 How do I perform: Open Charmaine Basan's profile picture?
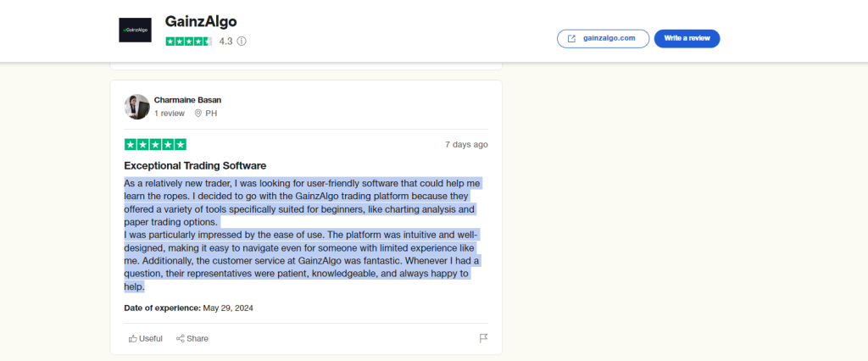[136, 107]
